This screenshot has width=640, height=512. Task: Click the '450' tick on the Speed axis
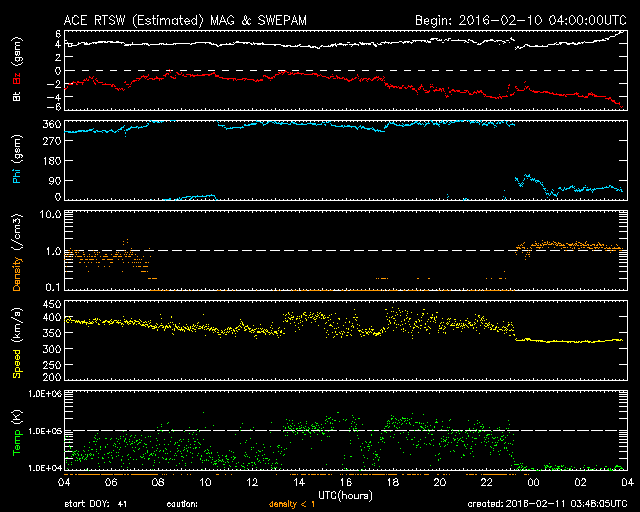pyautogui.click(x=52, y=304)
